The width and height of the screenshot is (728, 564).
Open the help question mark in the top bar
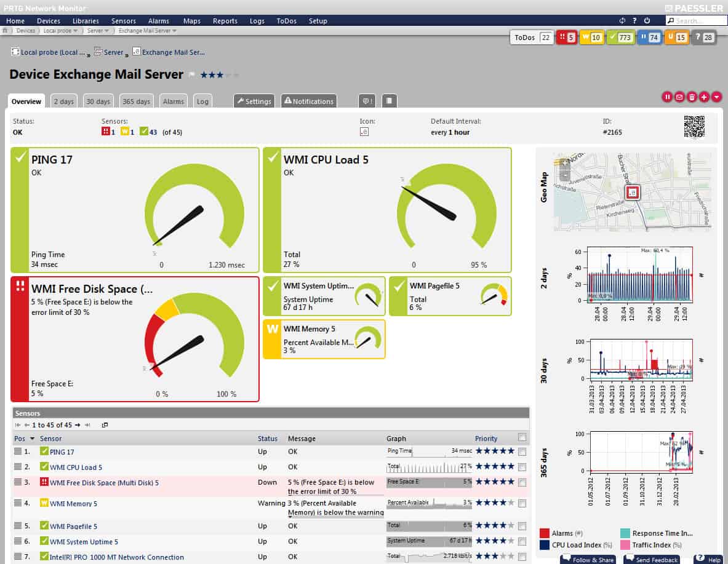[x=634, y=20]
